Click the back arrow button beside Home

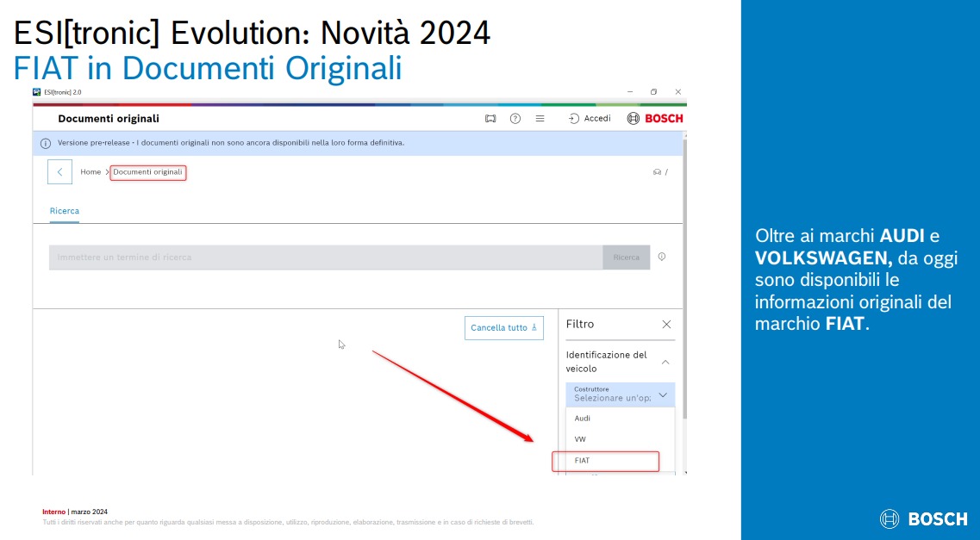(60, 171)
